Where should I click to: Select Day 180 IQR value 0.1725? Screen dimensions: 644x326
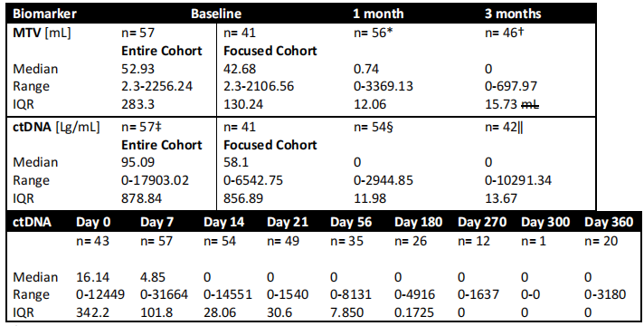pyautogui.click(x=414, y=312)
